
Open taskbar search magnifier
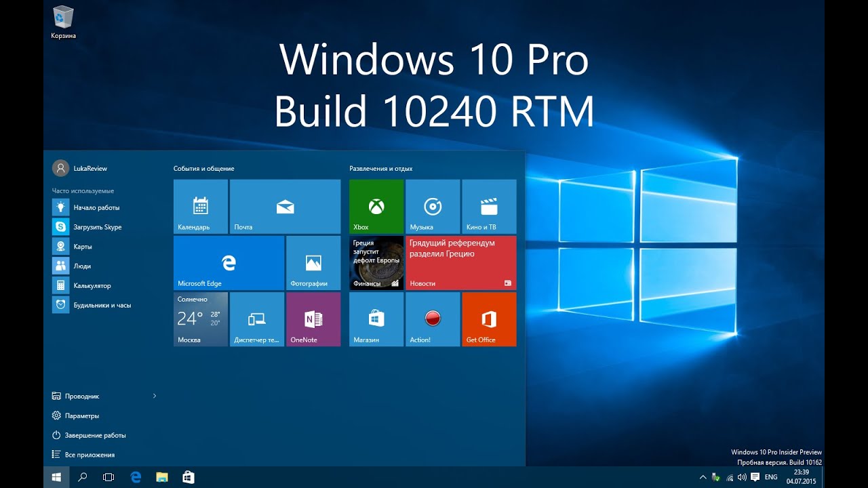tap(83, 477)
